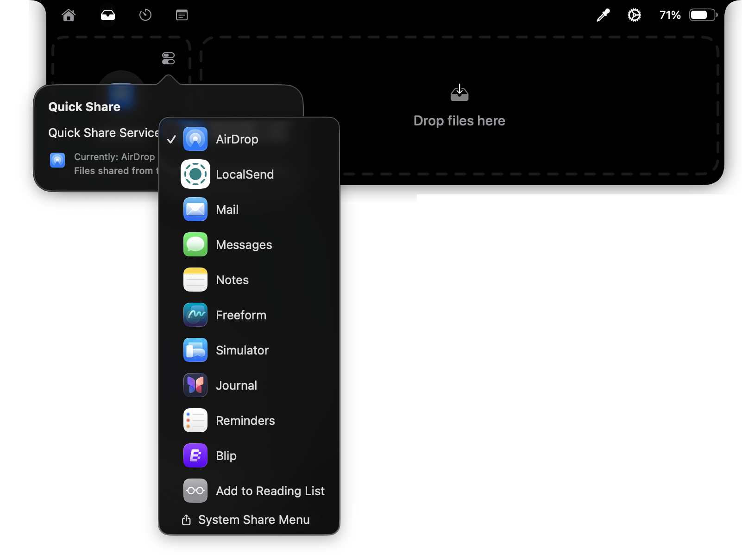The image size is (742, 560).
Task: Pick Reminders from the share list
Action: point(249,421)
